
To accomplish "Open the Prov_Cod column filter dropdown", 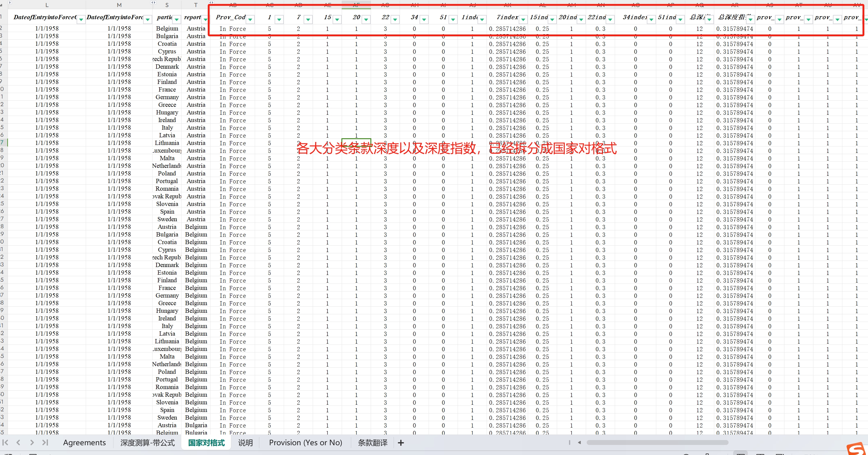I will [x=250, y=20].
